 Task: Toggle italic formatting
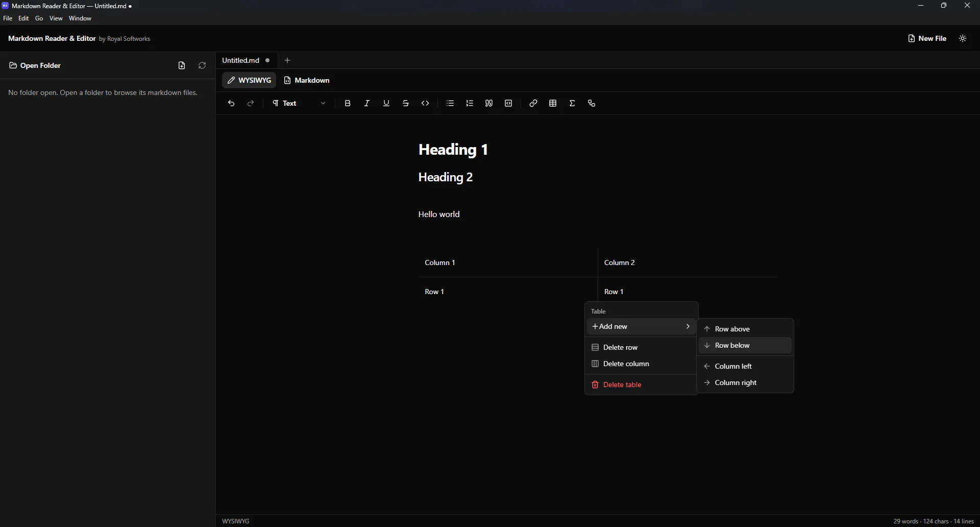coord(367,103)
